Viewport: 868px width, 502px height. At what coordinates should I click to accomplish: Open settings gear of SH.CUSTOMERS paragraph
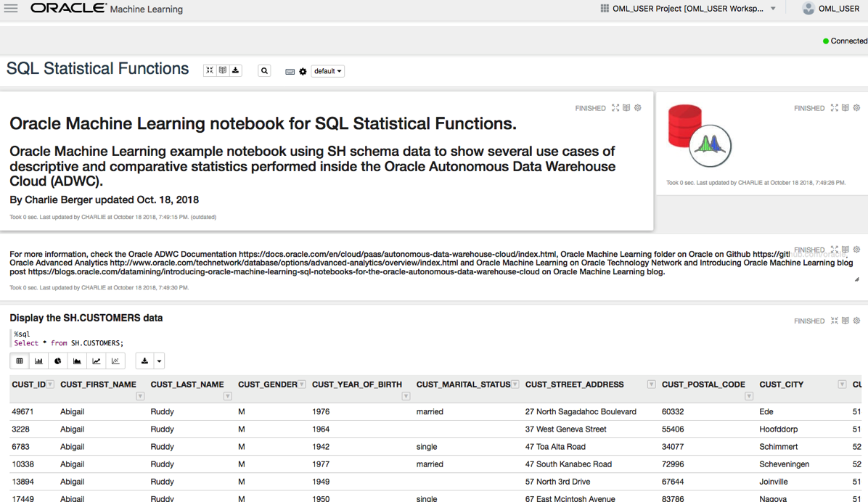click(x=856, y=321)
